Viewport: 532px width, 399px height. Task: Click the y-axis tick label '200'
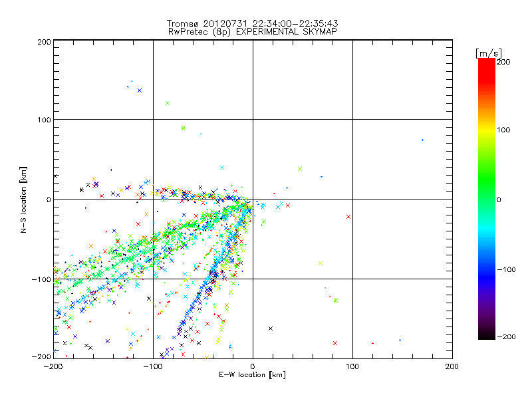click(x=44, y=42)
